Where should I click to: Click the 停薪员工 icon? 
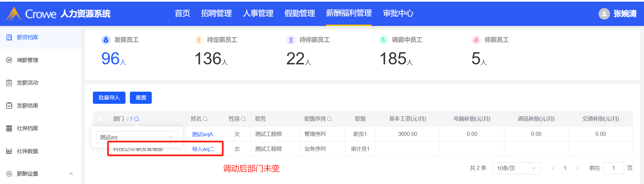tap(476, 40)
